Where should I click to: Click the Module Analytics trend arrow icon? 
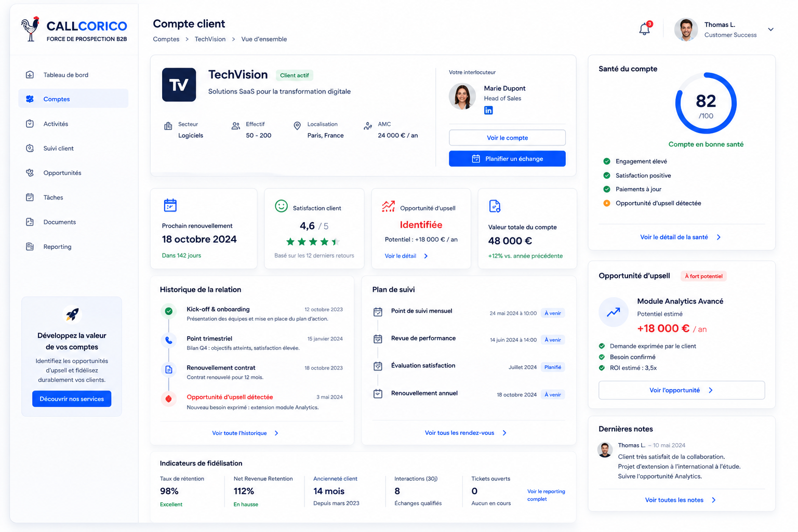614,312
